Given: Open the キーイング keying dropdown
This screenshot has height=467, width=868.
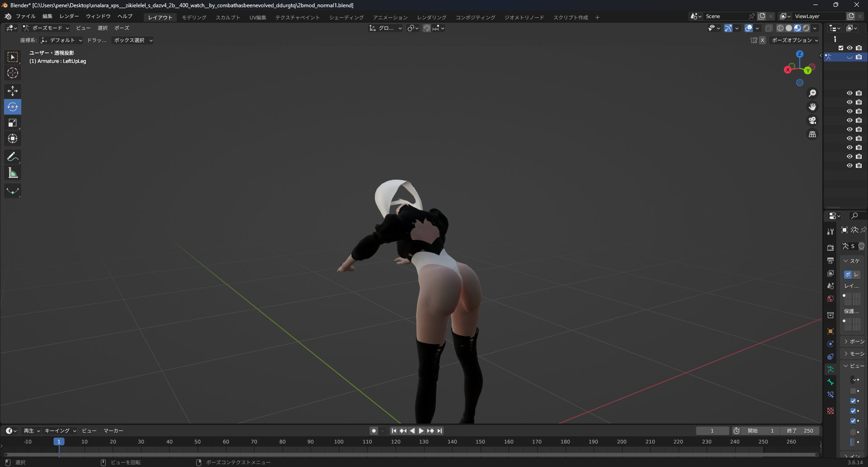Looking at the screenshot, I should (x=60, y=431).
